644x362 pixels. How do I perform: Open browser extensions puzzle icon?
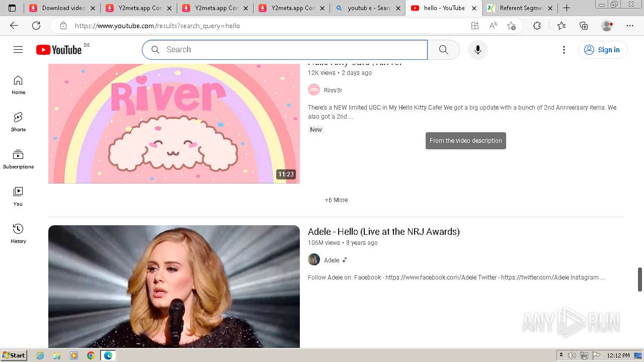pyautogui.click(x=537, y=26)
